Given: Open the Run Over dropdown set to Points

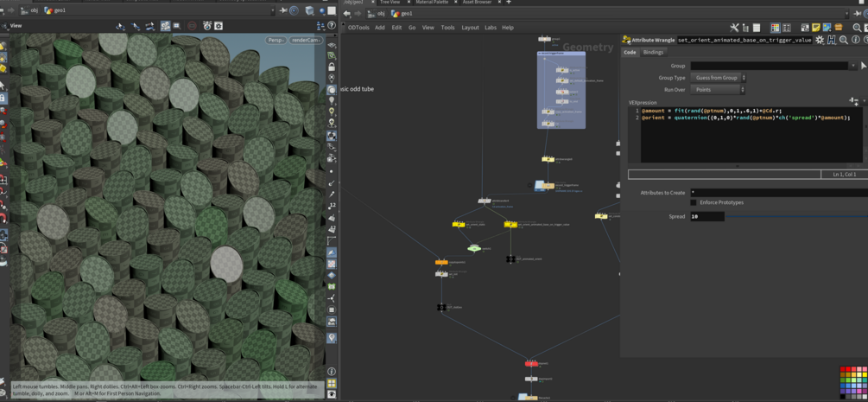Looking at the screenshot, I should 718,89.
